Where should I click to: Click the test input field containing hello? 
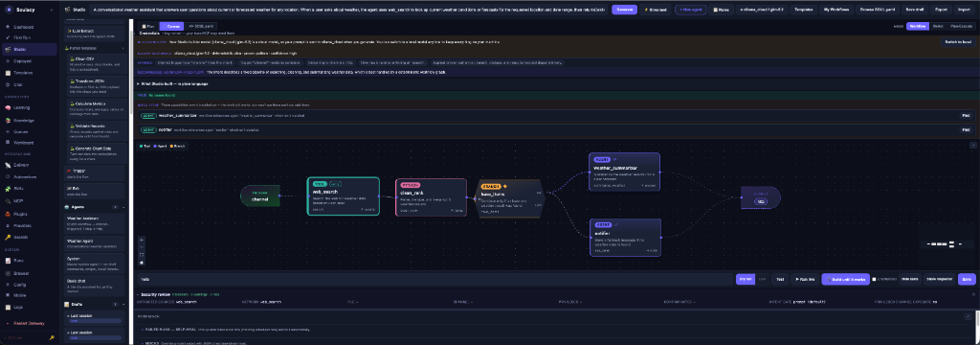[435, 279]
